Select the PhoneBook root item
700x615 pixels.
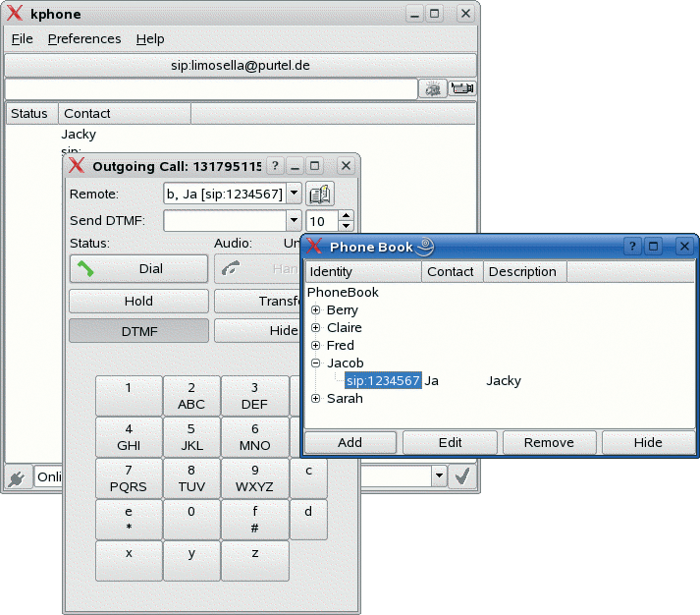coord(343,292)
